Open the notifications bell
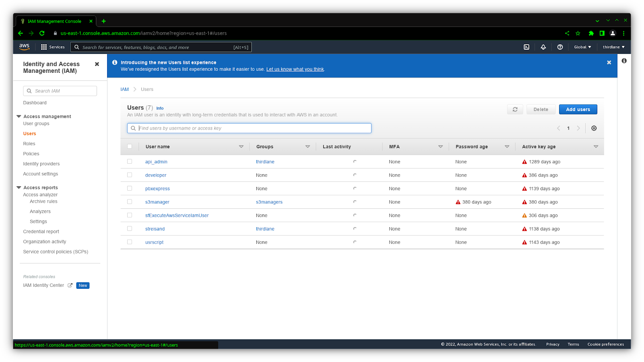This screenshot has width=644, height=362. (543, 47)
